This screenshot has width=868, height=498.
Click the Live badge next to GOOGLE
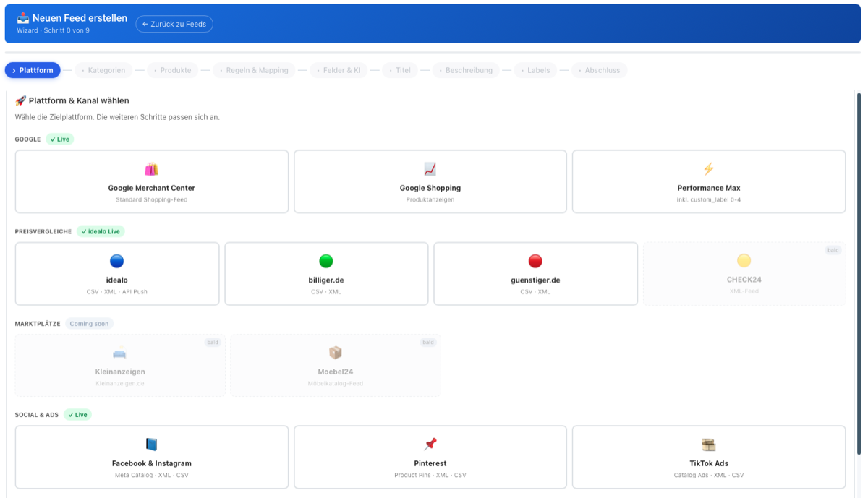click(60, 139)
